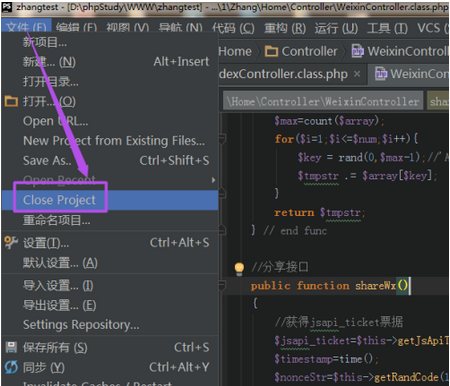Click the folder icon beside 打开... (O)
Image resolution: width=450 pixels, height=386 pixels.
point(11,101)
